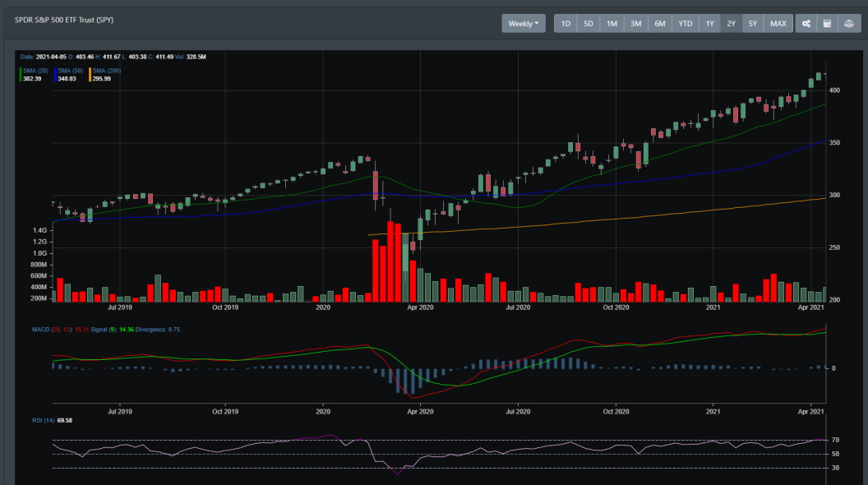Click the balance scale compare icon

click(848, 24)
